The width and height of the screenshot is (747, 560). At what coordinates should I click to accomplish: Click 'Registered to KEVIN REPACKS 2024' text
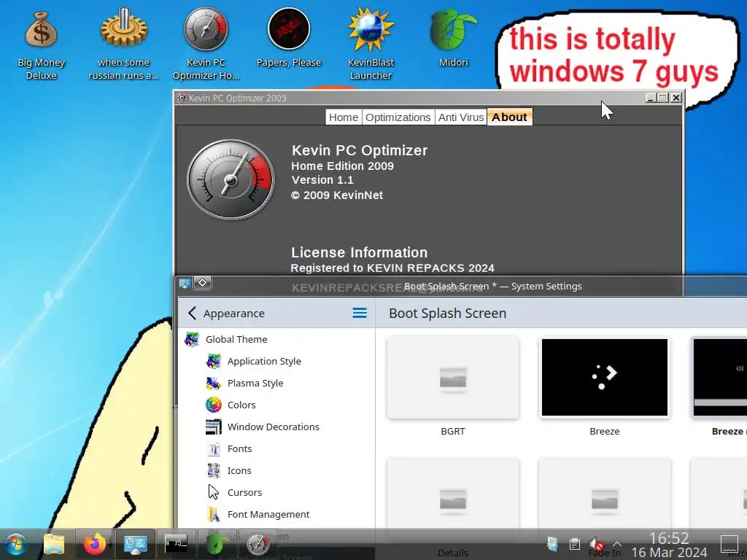392,268
